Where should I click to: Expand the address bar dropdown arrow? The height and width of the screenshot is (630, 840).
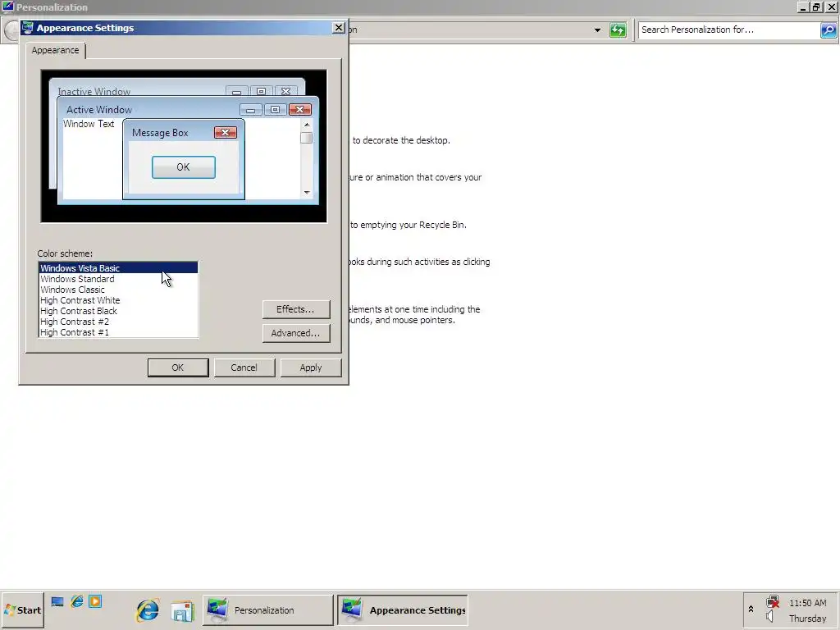[x=597, y=30]
